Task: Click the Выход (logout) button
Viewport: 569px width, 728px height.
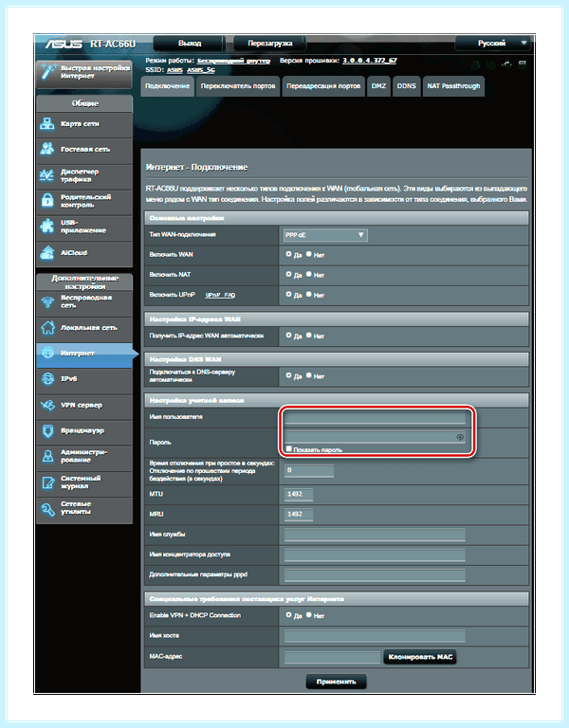Action: coord(190,44)
